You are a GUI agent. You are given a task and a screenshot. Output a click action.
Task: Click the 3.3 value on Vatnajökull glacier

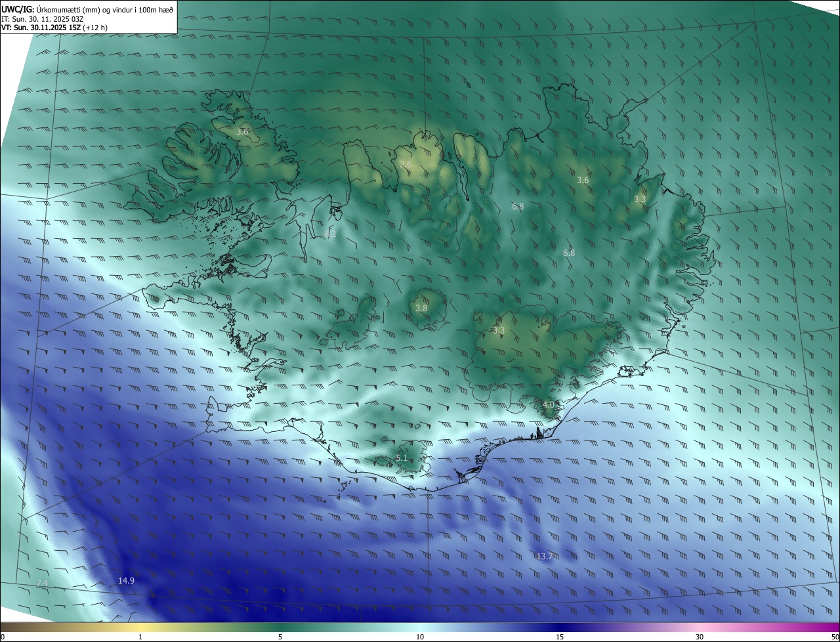tap(499, 330)
